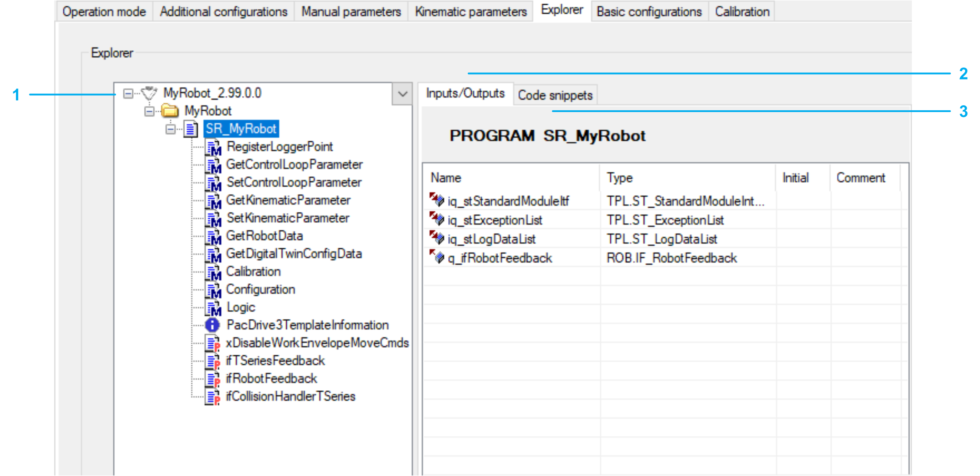This screenshot has width=980, height=476.
Task: Collapse the SR_MyRobot program node
Action: point(170,129)
